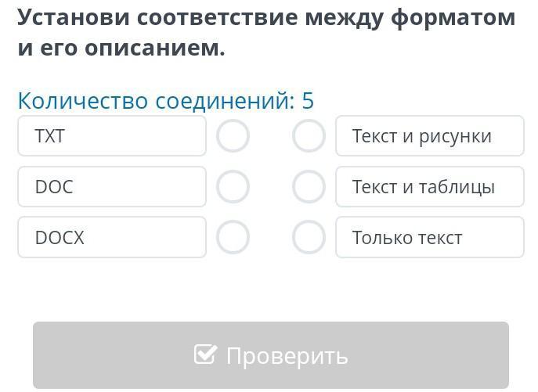Choose the "Текст и таблицы" description box
Screen dimensions: 538x392
[x=429, y=187]
